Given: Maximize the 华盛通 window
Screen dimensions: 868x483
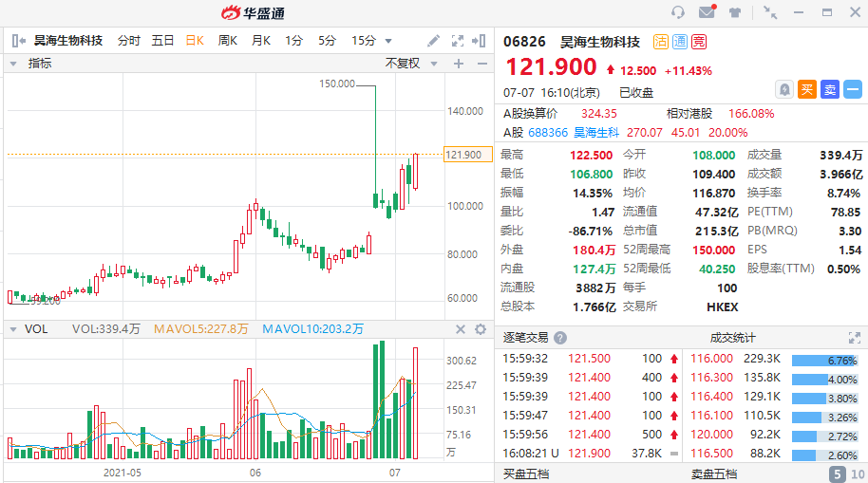Looking at the screenshot, I should (827, 12).
